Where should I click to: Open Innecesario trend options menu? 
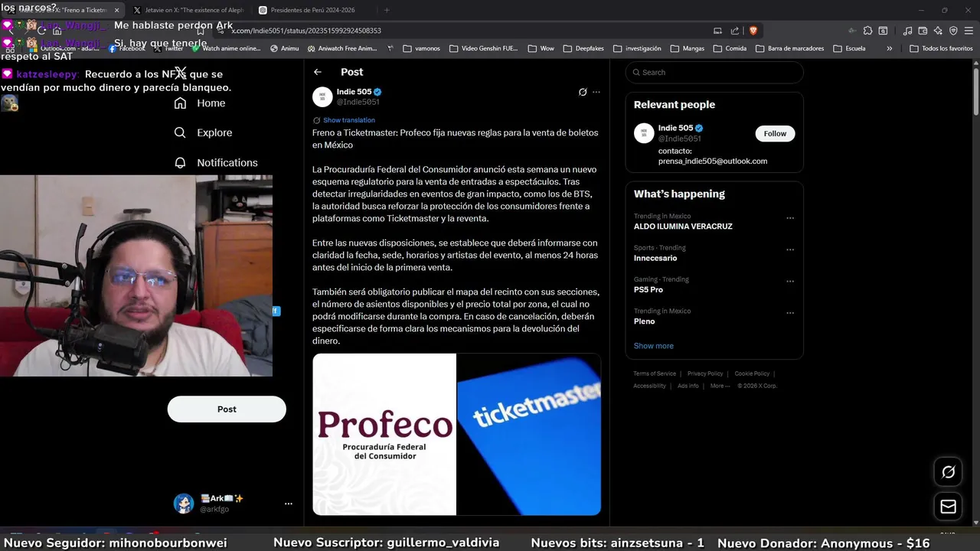(x=790, y=249)
